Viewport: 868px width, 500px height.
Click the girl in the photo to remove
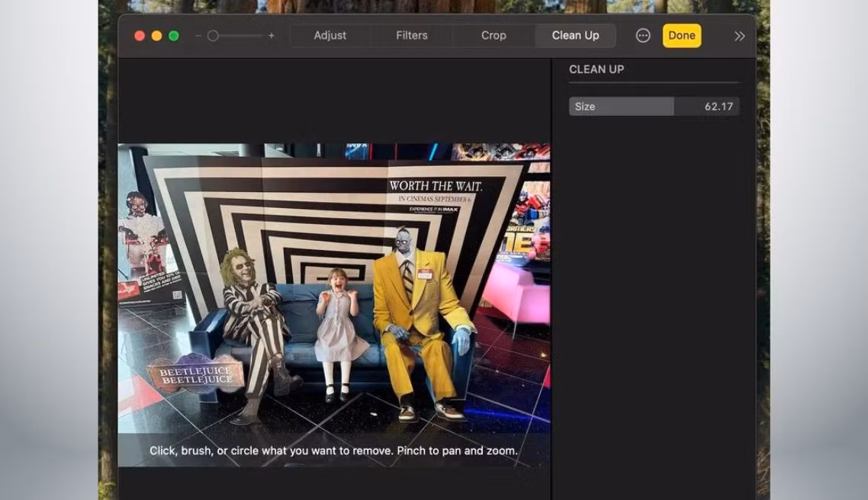(x=338, y=334)
